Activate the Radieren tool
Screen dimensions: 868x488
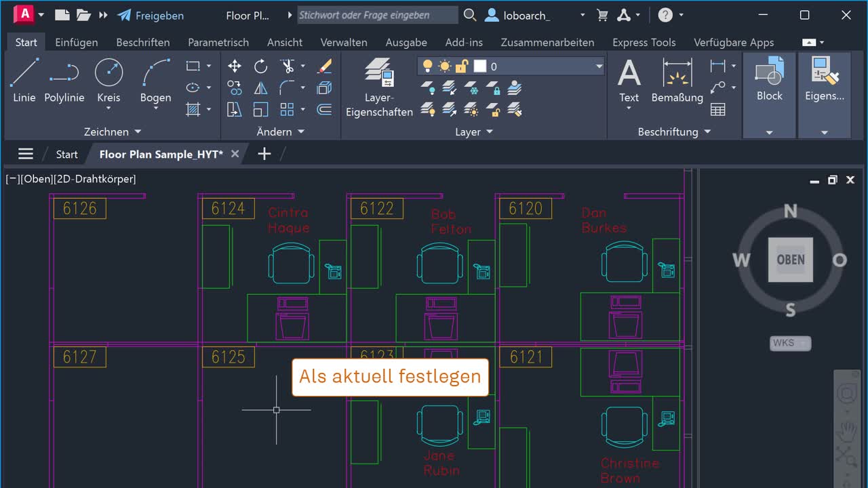[x=323, y=66]
